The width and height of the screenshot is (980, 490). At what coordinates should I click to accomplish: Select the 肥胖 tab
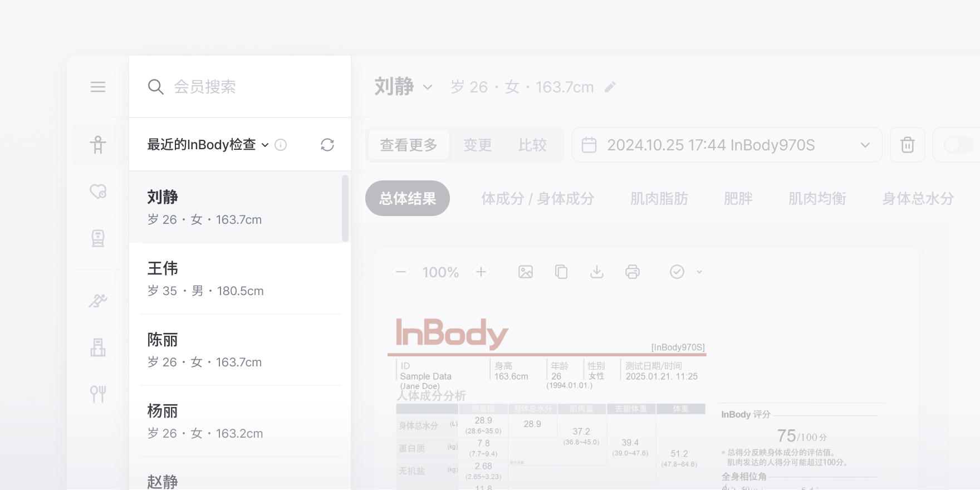[738, 198]
